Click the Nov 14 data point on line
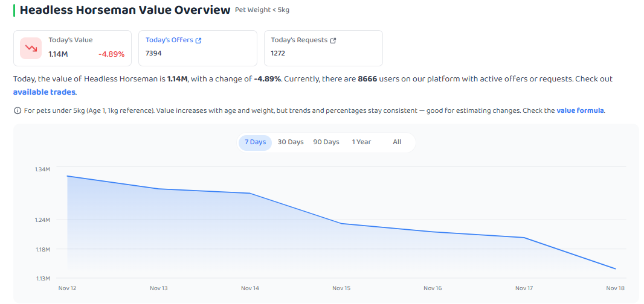 pyautogui.click(x=250, y=193)
